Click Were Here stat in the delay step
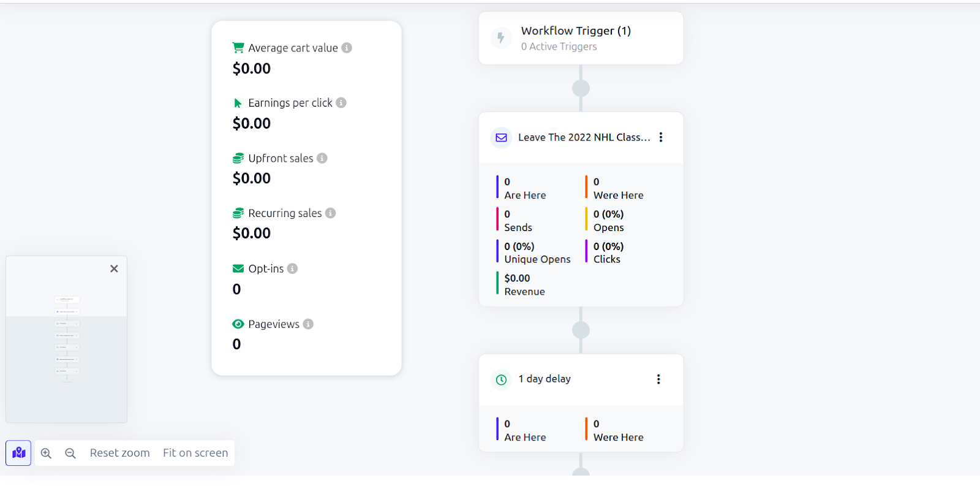Screen dimensions: 980x486 (x=615, y=430)
